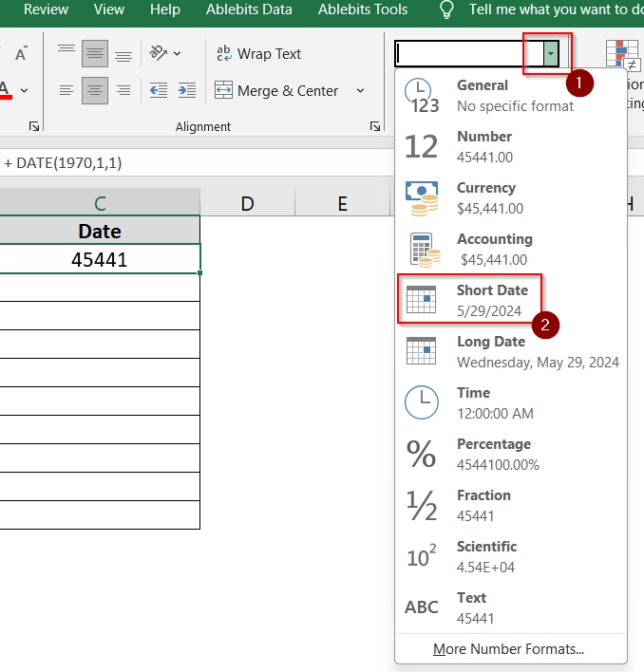
Task: Switch to the View tab
Action: (109, 9)
